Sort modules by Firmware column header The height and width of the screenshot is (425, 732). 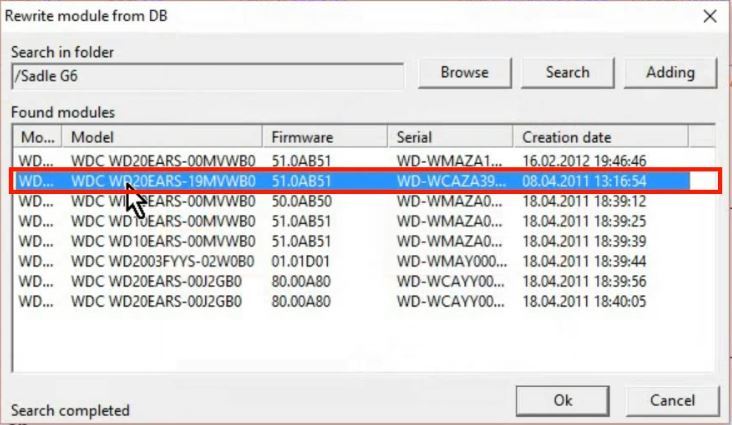[326, 137]
